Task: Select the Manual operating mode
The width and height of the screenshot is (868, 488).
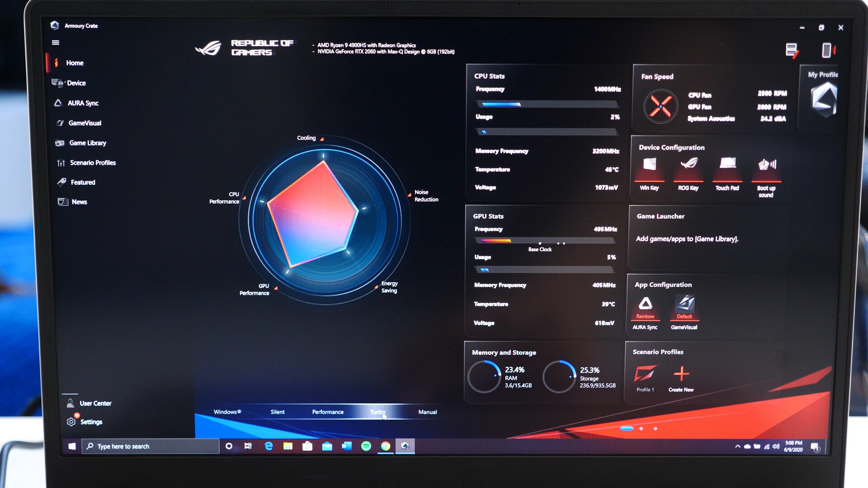Action: tap(428, 412)
